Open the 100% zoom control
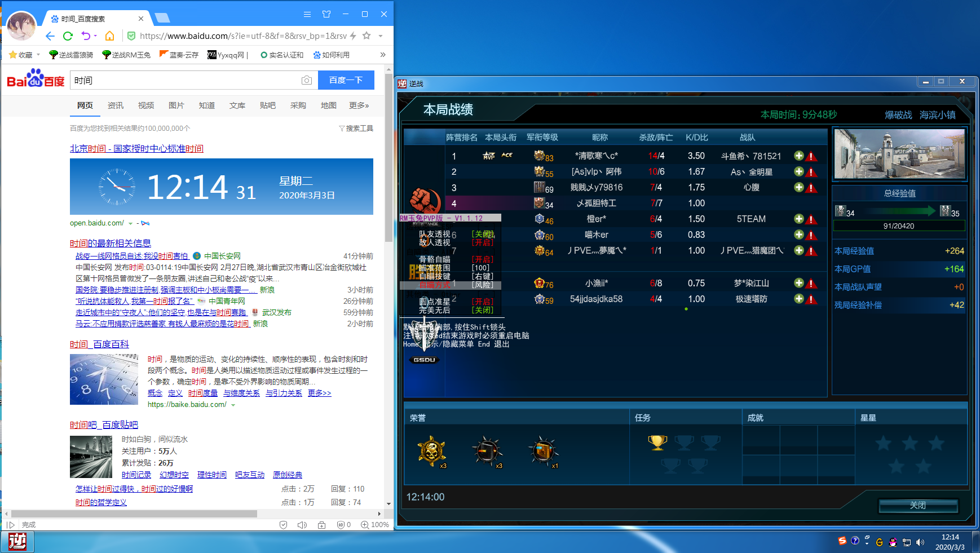Screen dimensions: 980x553 pos(375,525)
